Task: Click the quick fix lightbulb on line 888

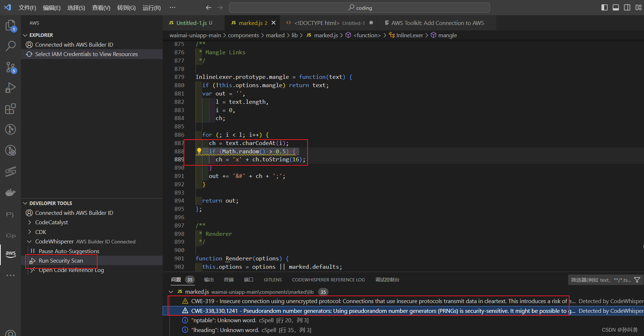Action: point(199,150)
